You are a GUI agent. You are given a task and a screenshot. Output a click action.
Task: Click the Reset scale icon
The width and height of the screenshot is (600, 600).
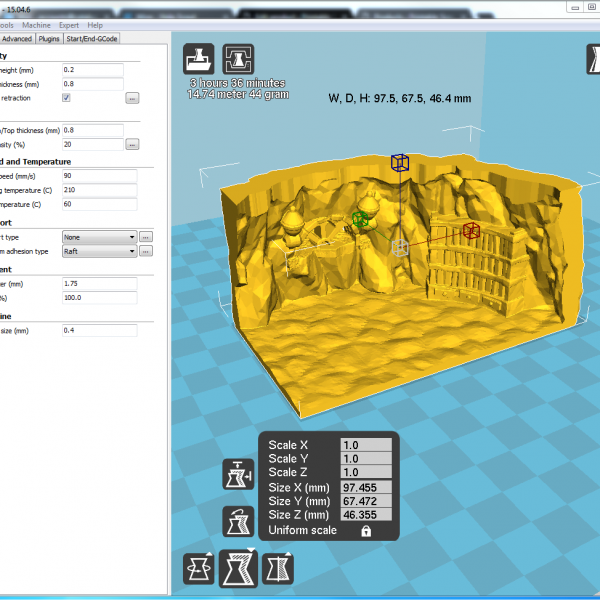[x=238, y=521]
